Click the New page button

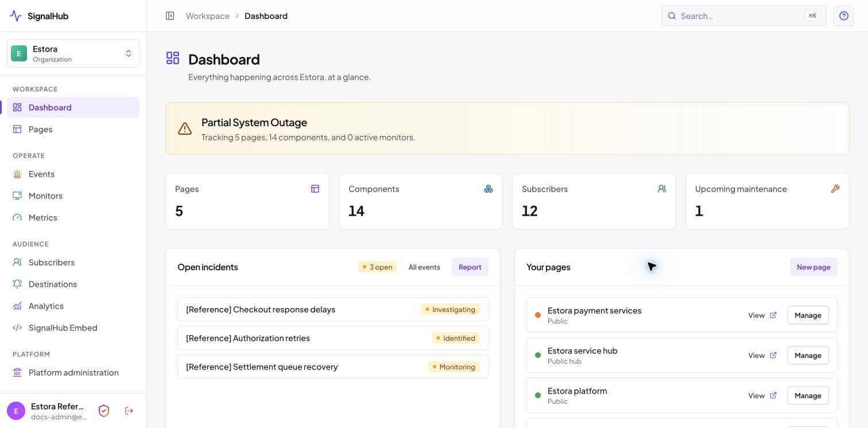pos(813,267)
